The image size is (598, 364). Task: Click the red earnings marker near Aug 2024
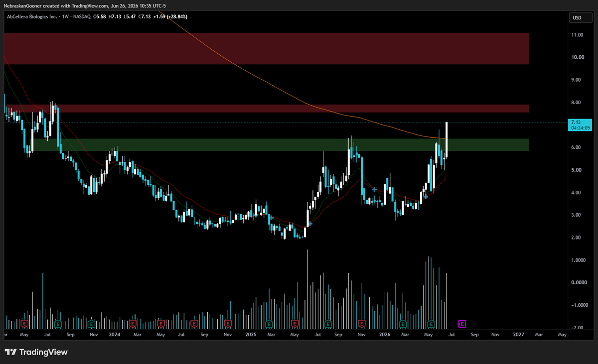point(193,324)
